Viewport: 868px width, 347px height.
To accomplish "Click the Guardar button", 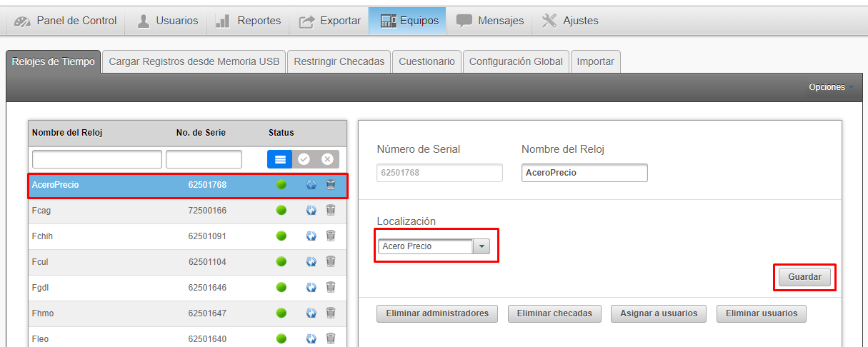I will pyautogui.click(x=804, y=277).
